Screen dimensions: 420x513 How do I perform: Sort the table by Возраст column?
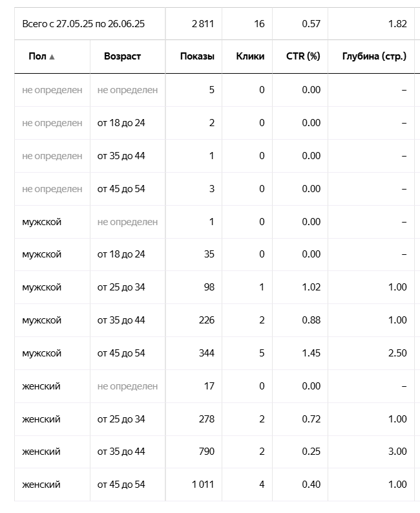pos(122,56)
